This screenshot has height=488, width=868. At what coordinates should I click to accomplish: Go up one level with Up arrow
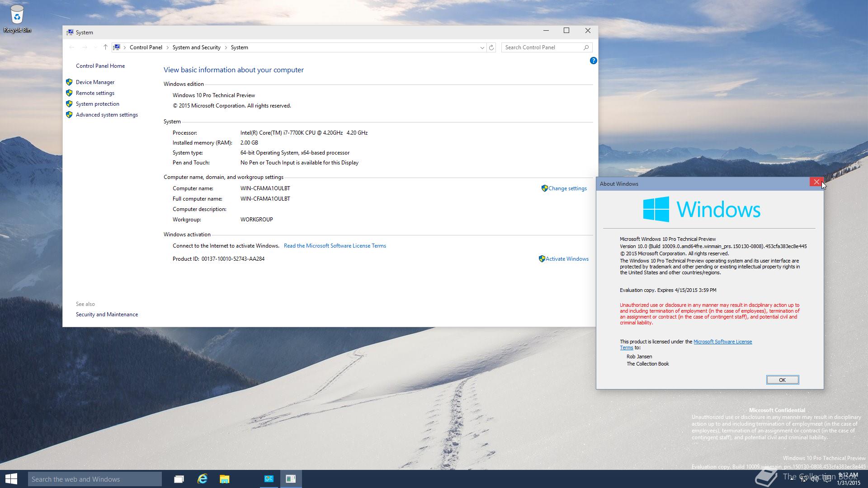[105, 47]
